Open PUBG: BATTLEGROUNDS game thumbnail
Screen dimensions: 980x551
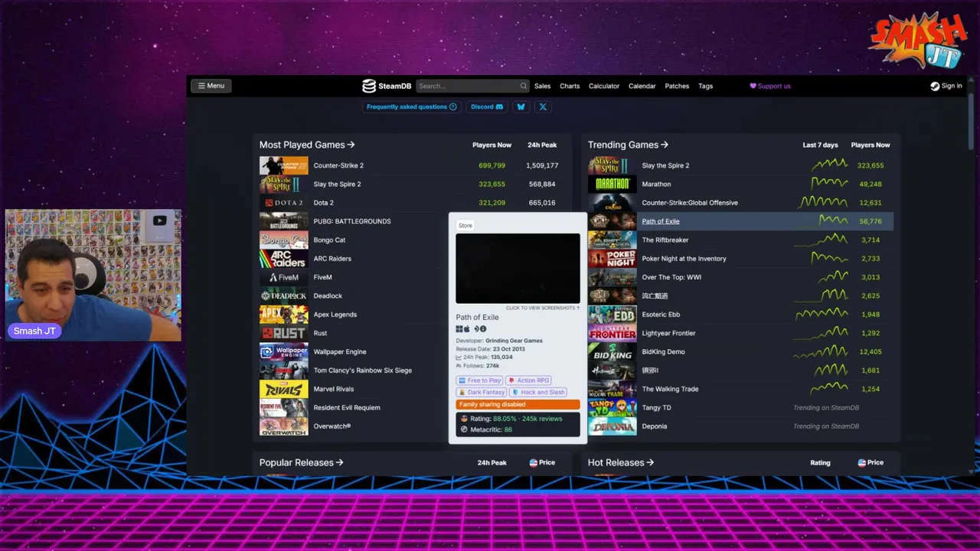[283, 221]
